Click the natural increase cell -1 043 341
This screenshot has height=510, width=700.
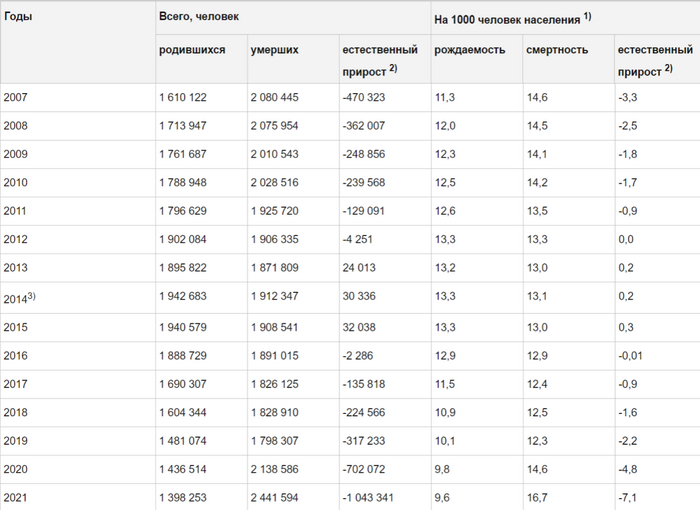[368, 498]
